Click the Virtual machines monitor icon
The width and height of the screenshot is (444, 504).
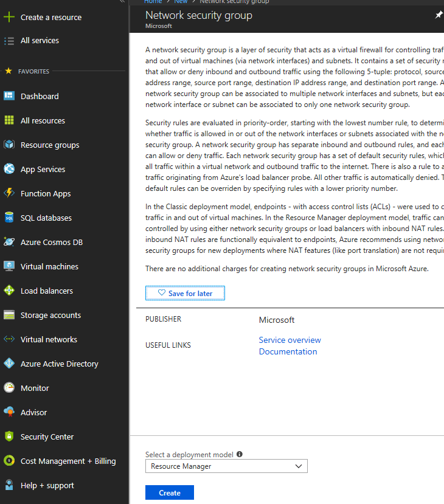[x=9, y=266]
